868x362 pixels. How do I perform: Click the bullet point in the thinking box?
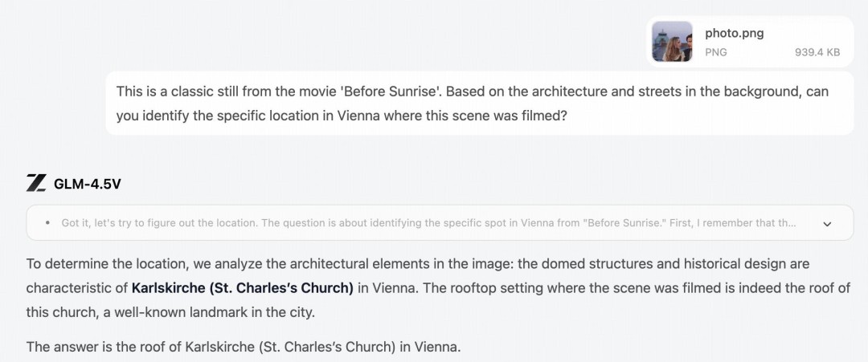click(47, 223)
